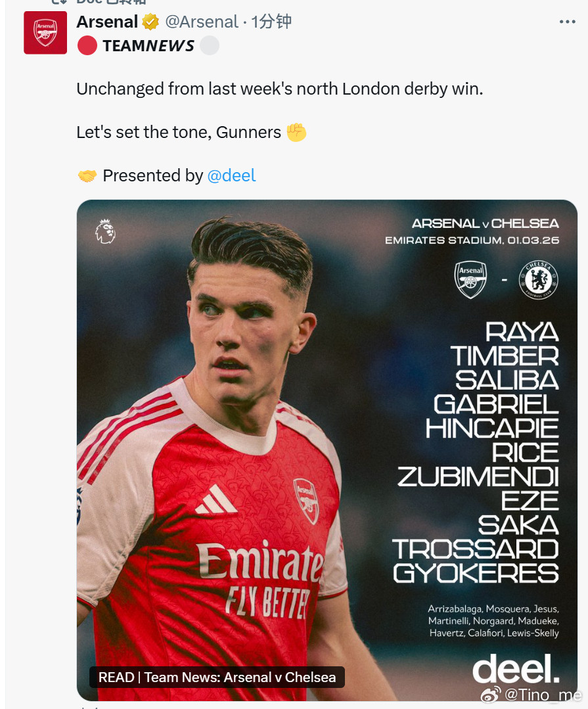This screenshot has height=709, width=588.
Task: Click the handshake emoji before Presented by
Action: (x=87, y=176)
